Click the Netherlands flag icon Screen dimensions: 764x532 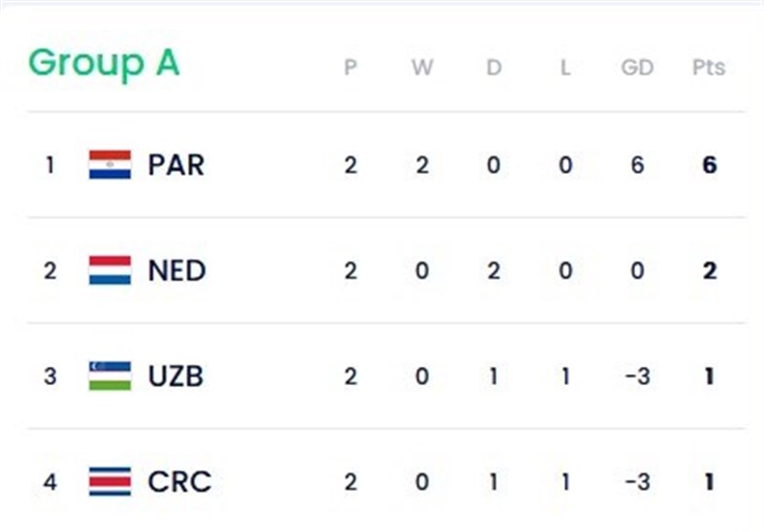pos(110,270)
